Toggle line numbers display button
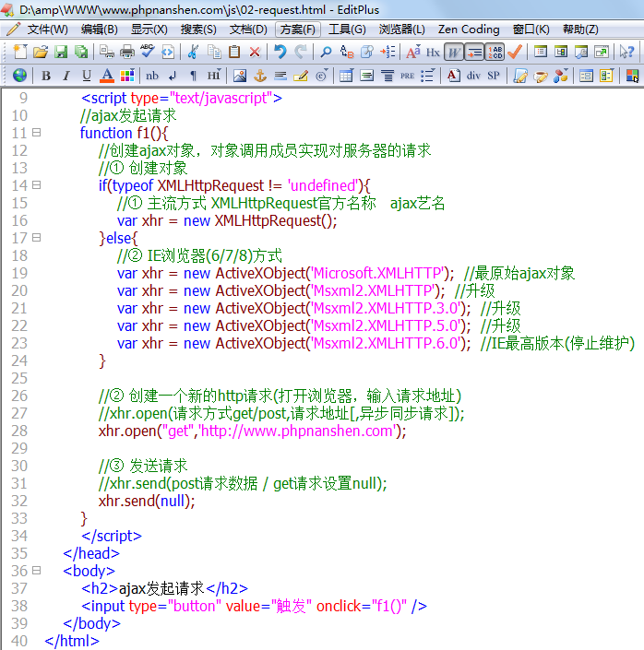Screen dimensions: 644x650 point(495,53)
